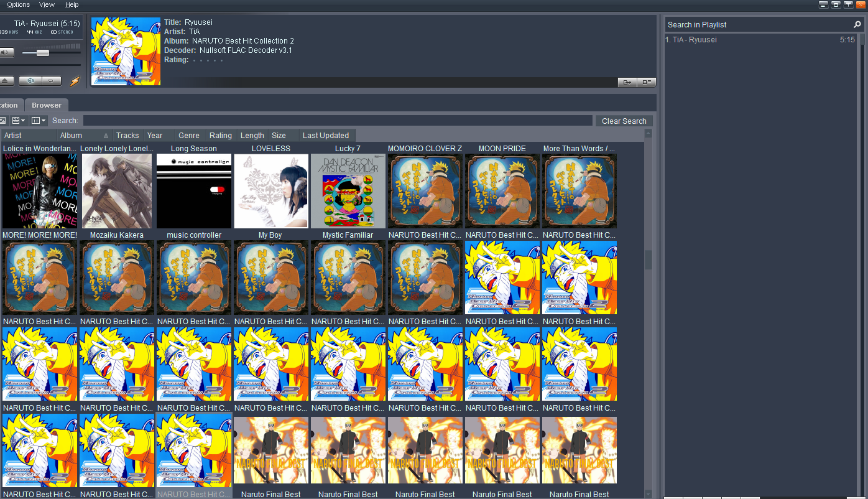Open the view mode dropdown beside Search

pyautogui.click(x=19, y=120)
